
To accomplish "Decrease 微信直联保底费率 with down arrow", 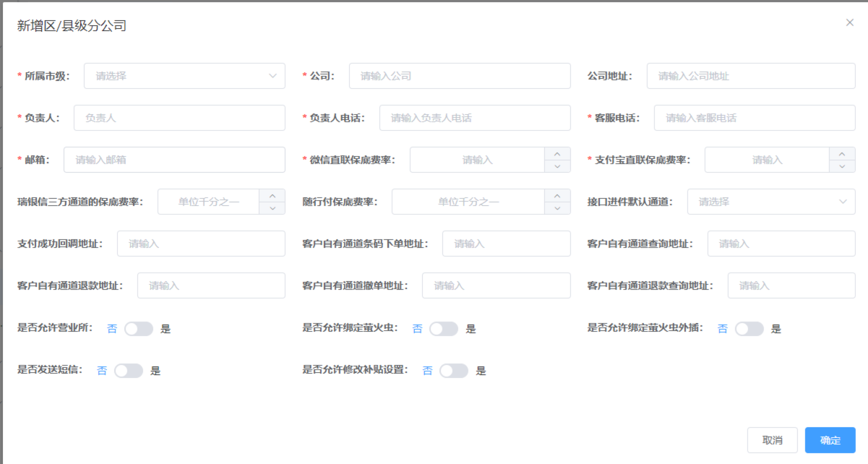I will click(557, 166).
